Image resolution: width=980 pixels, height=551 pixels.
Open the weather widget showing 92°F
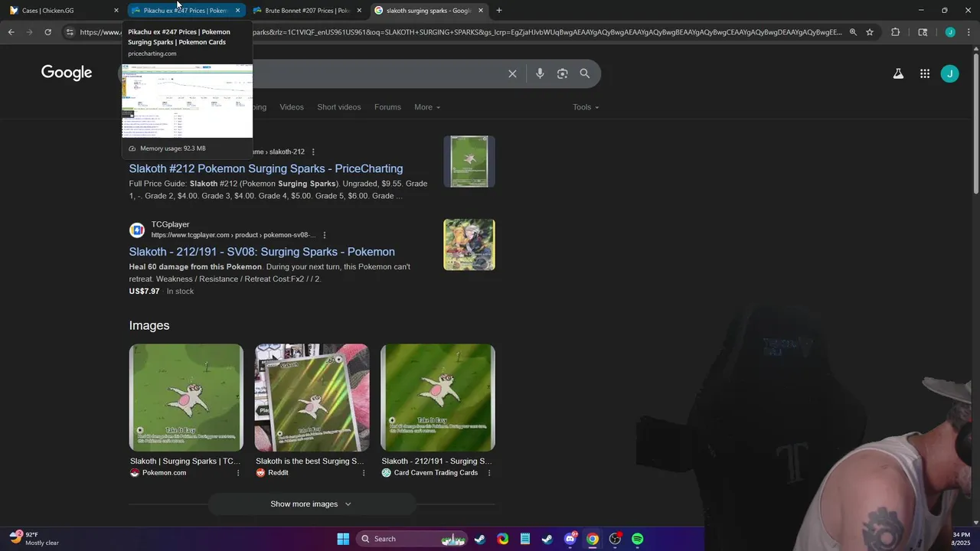[34, 539]
